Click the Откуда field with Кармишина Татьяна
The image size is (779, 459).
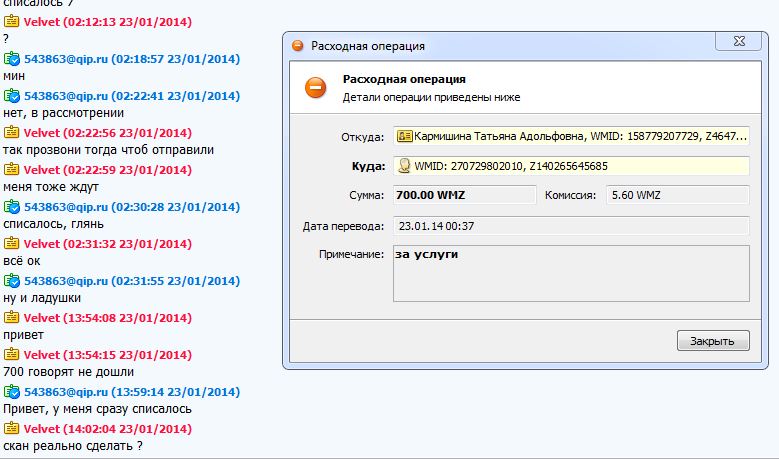(571, 136)
